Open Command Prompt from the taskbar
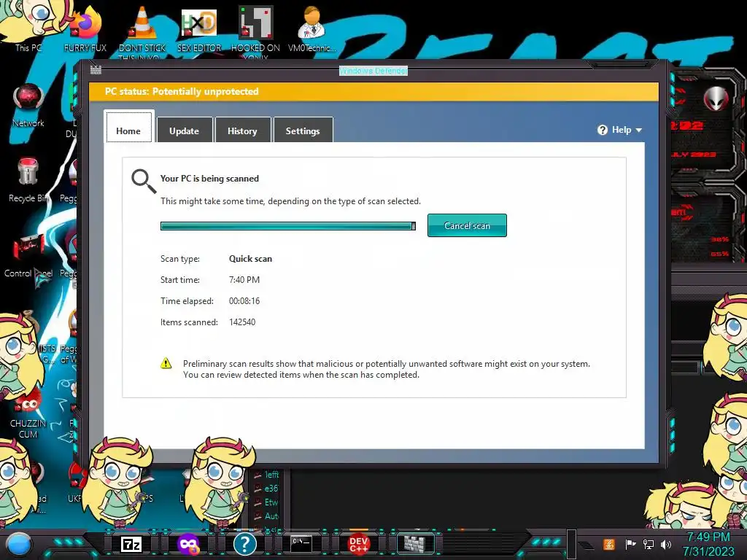747x560 pixels. coord(301,543)
